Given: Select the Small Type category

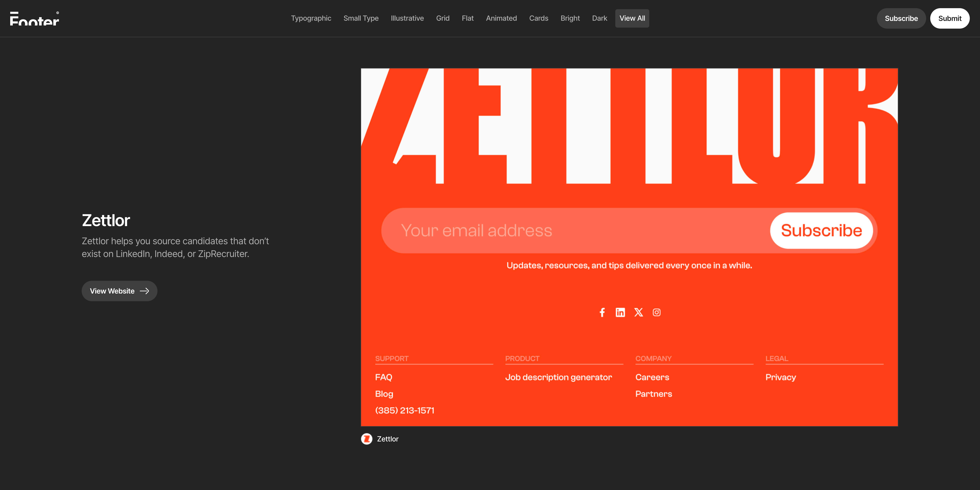Looking at the screenshot, I should click(x=361, y=18).
